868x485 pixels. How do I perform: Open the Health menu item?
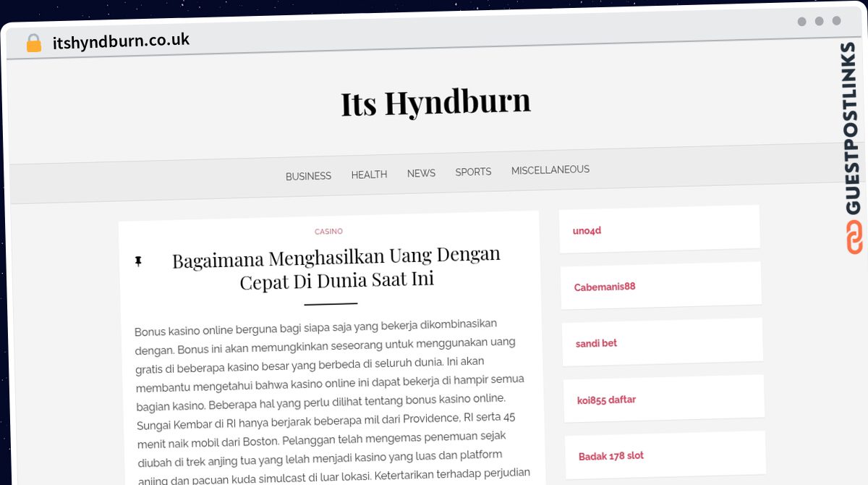coord(369,174)
